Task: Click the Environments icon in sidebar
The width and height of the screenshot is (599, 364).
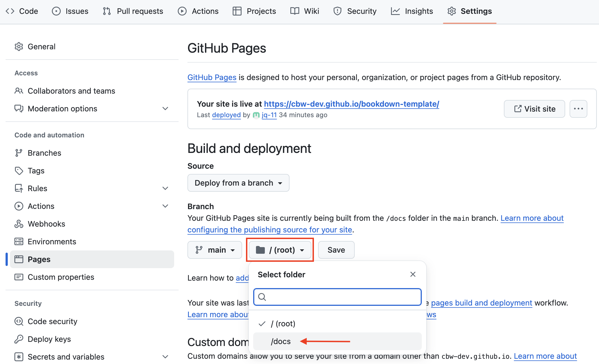Action: pos(19,242)
